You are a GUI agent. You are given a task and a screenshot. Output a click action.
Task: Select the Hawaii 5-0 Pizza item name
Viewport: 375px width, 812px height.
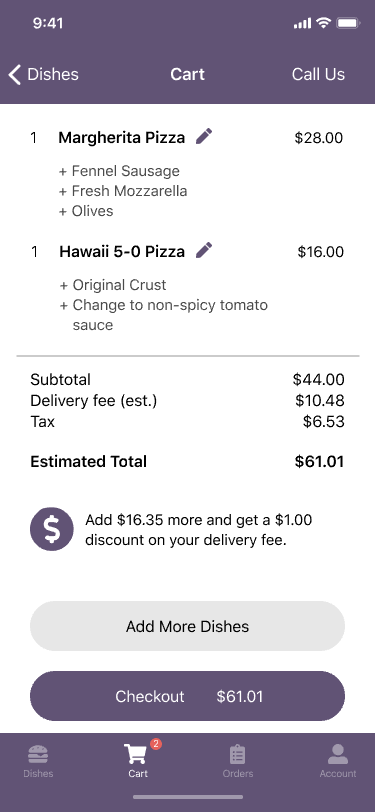[122, 252]
